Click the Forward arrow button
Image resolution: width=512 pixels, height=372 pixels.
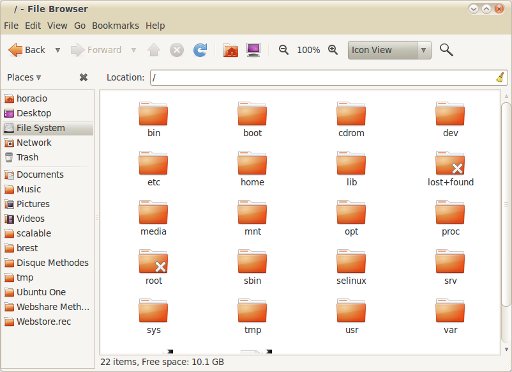coord(96,50)
